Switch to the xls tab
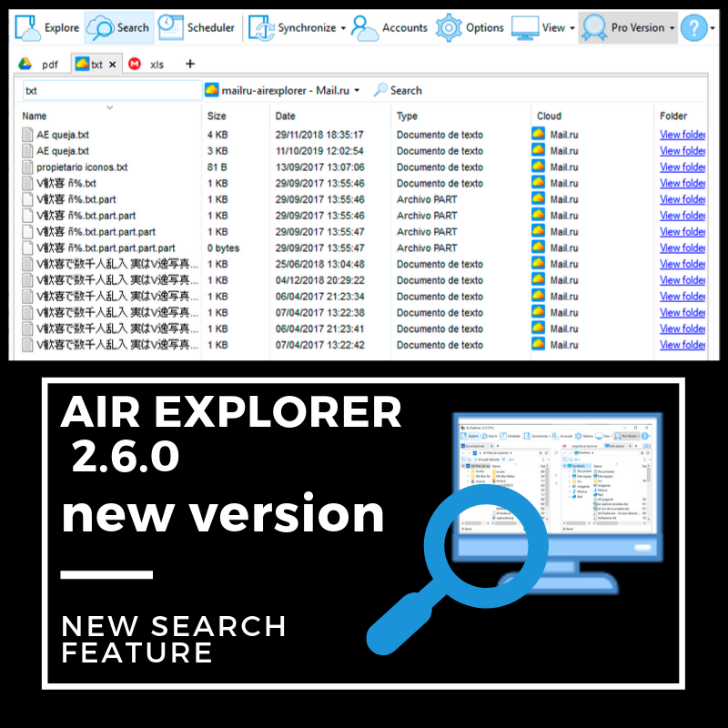728x728 pixels. point(149,64)
